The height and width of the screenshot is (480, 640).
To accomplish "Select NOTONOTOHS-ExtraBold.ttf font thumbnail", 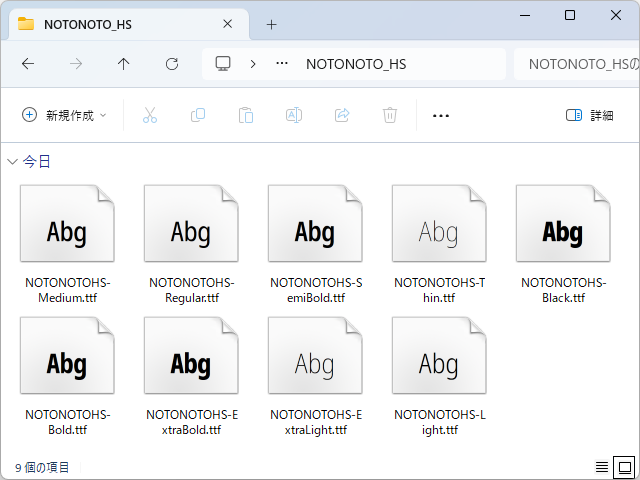I will point(191,356).
